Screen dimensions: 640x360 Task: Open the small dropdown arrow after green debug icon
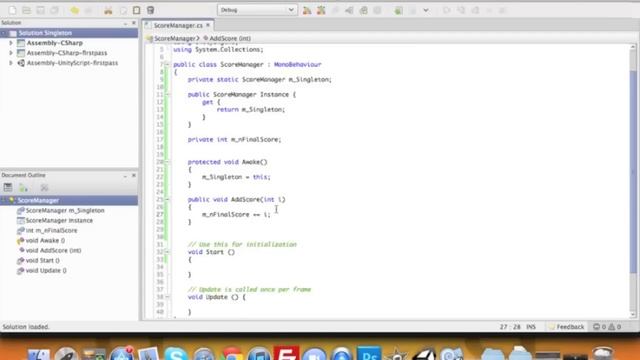click(426, 10)
